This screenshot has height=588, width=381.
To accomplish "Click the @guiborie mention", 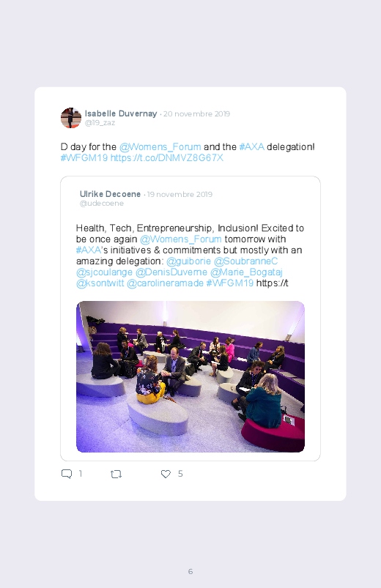I will [x=188, y=261].
